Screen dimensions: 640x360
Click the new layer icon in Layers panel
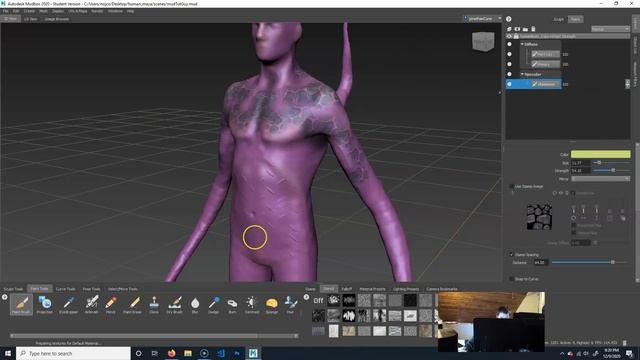click(x=509, y=29)
